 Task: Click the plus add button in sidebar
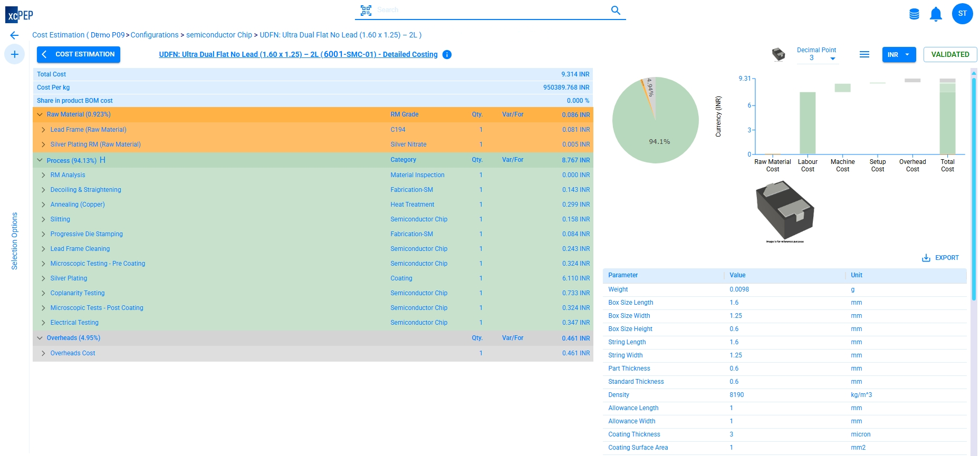[14, 54]
